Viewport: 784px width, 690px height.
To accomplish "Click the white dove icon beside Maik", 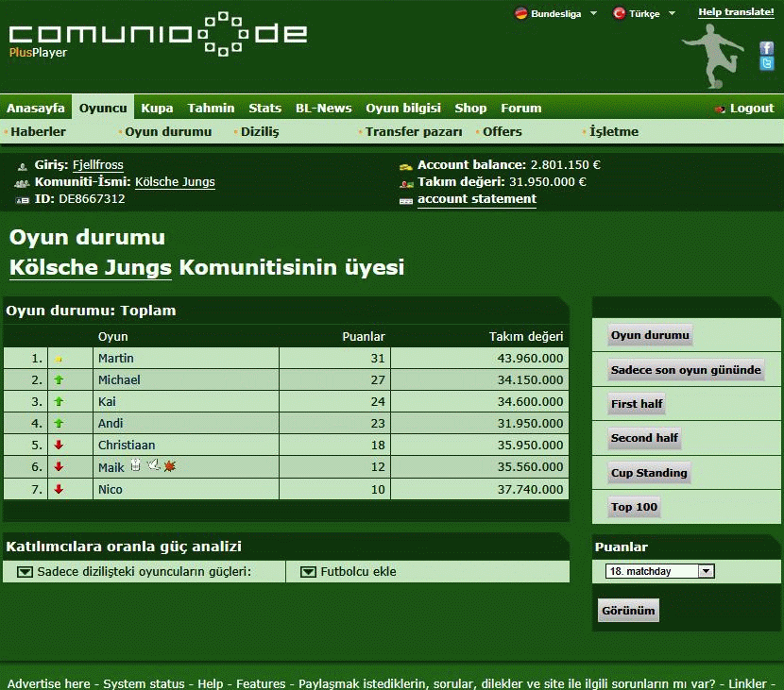I will [x=153, y=465].
